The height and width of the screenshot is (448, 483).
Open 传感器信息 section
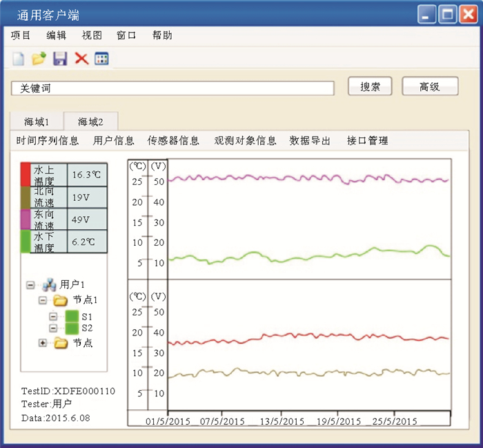tap(173, 141)
